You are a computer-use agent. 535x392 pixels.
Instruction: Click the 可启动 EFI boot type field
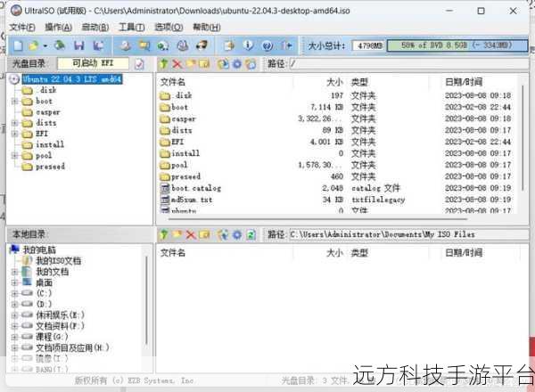[x=93, y=63]
